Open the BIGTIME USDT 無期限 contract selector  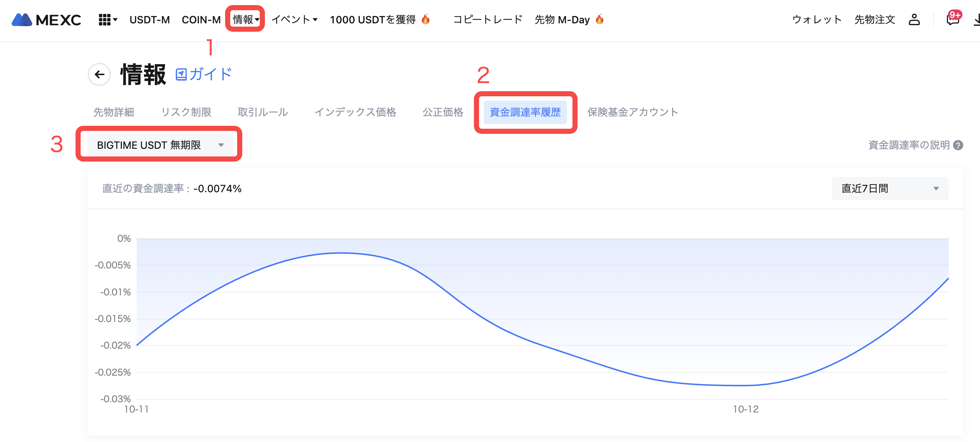tap(160, 145)
